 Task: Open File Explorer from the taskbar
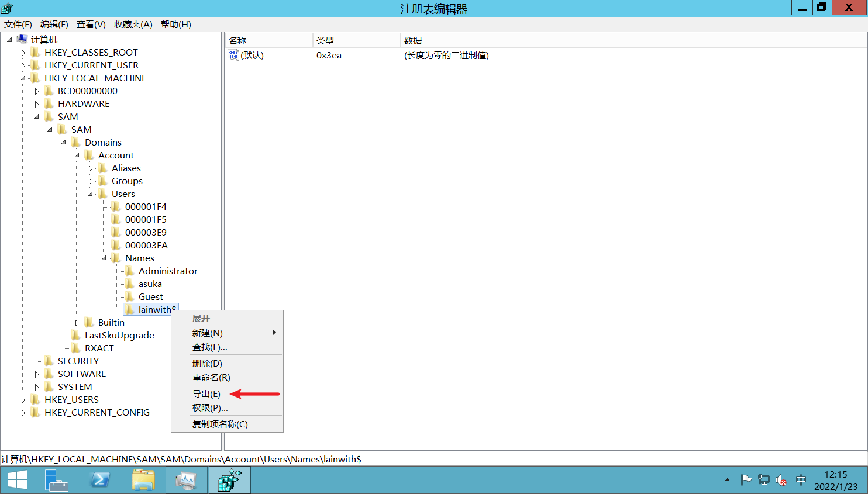click(143, 480)
